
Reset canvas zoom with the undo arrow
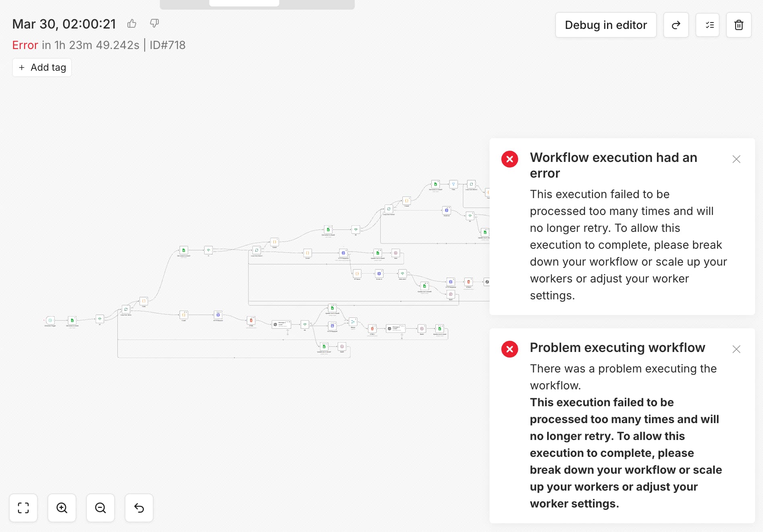coord(139,508)
